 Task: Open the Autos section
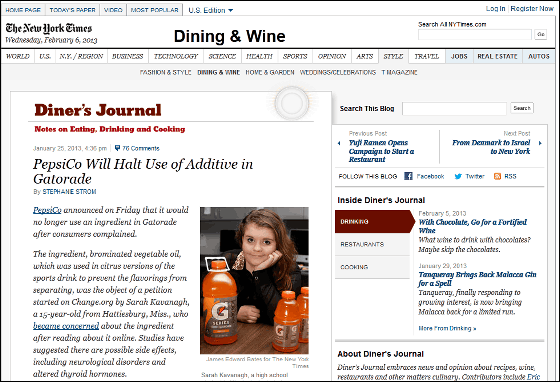tap(539, 56)
